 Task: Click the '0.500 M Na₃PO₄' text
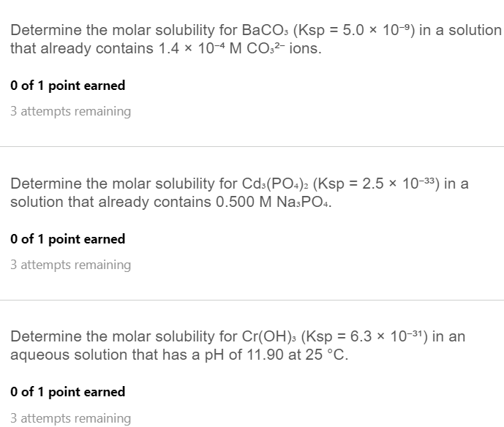(x=274, y=202)
